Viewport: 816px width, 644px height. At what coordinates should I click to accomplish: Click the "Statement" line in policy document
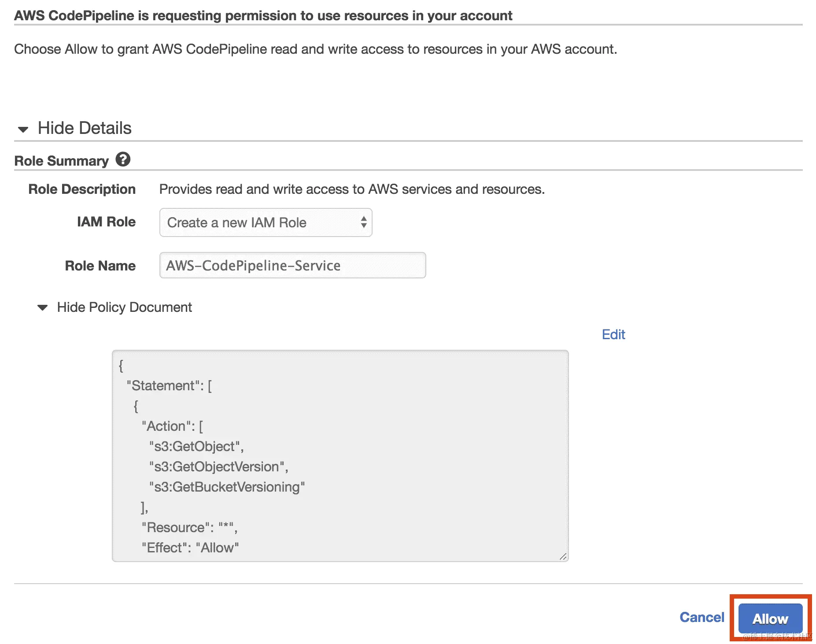[169, 385]
